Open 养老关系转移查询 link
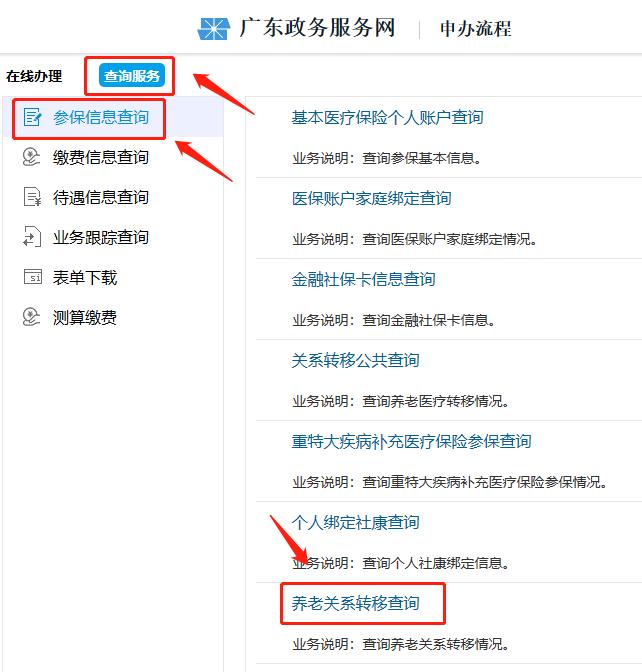This screenshot has height=672, width=642. pyautogui.click(x=356, y=603)
